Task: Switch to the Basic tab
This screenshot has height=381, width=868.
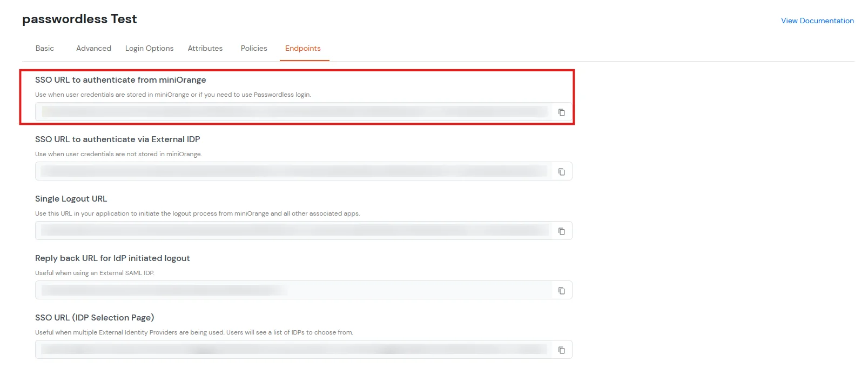Action: point(45,48)
